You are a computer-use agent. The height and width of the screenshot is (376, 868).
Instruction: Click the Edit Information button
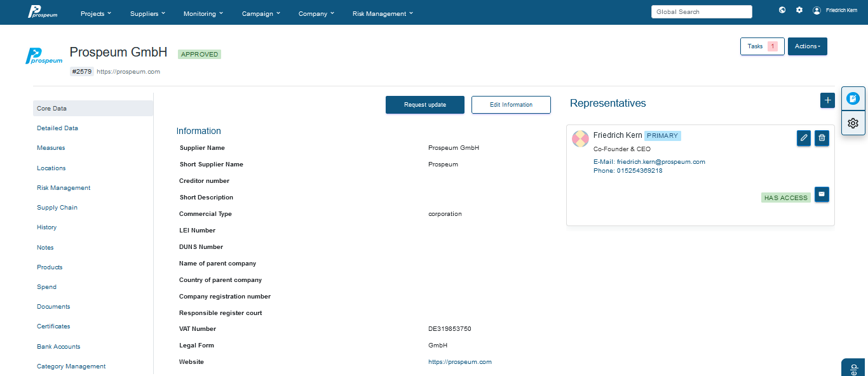pos(511,105)
